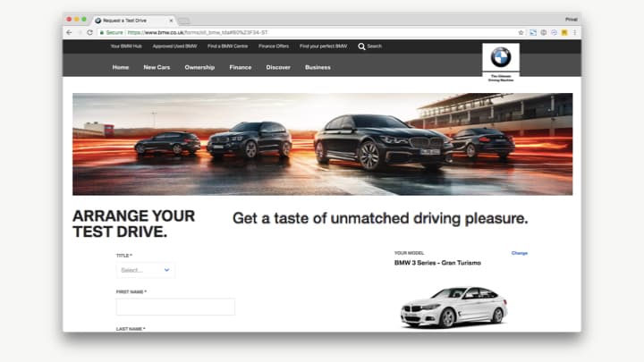
Task: Open the New Cars menu
Action: click(x=157, y=67)
